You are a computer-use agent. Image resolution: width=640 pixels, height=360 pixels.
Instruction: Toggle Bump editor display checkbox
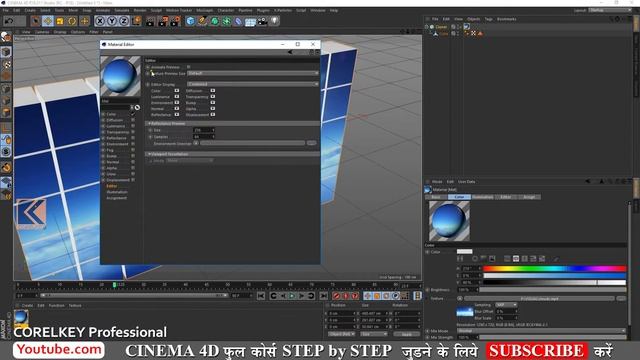213,103
